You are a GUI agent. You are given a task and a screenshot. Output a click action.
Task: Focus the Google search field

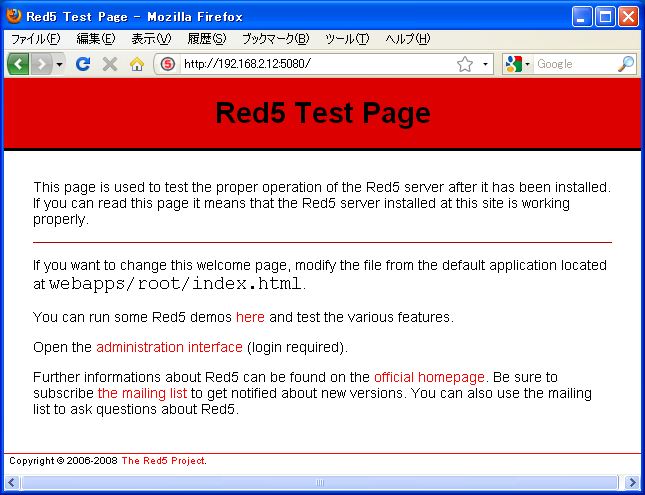pos(575,64)
